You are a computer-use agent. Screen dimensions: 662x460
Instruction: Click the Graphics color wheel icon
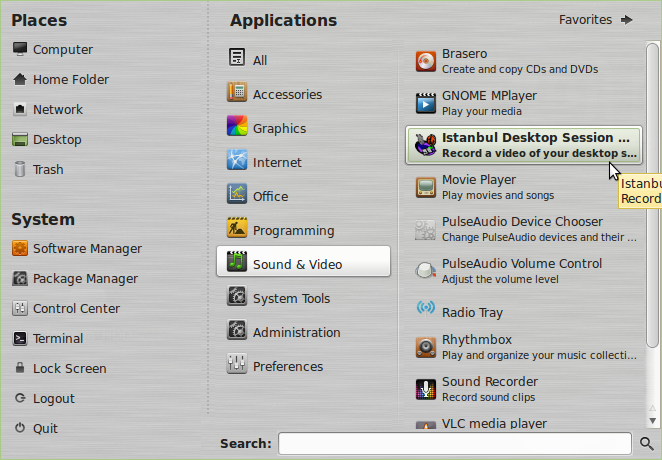(237, 126)
